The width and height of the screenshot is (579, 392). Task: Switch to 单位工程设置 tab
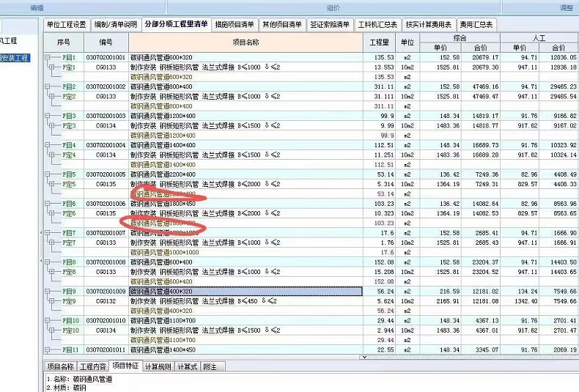click(x=66, y=24)
